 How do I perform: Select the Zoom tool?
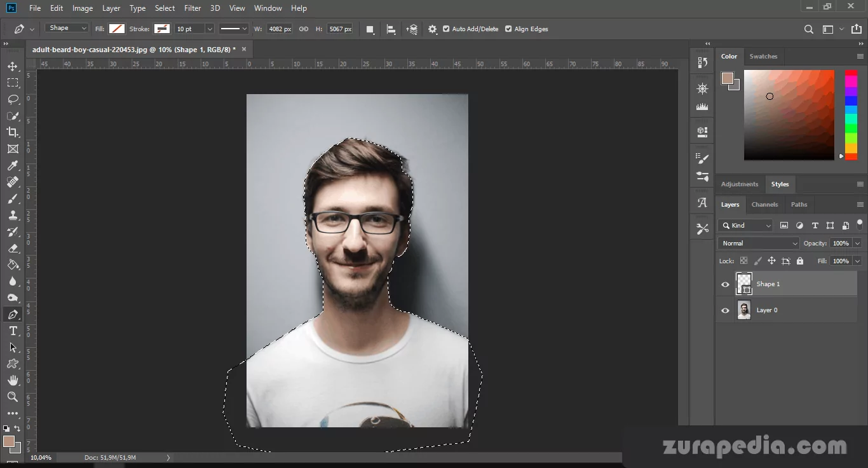click(13, 397)
